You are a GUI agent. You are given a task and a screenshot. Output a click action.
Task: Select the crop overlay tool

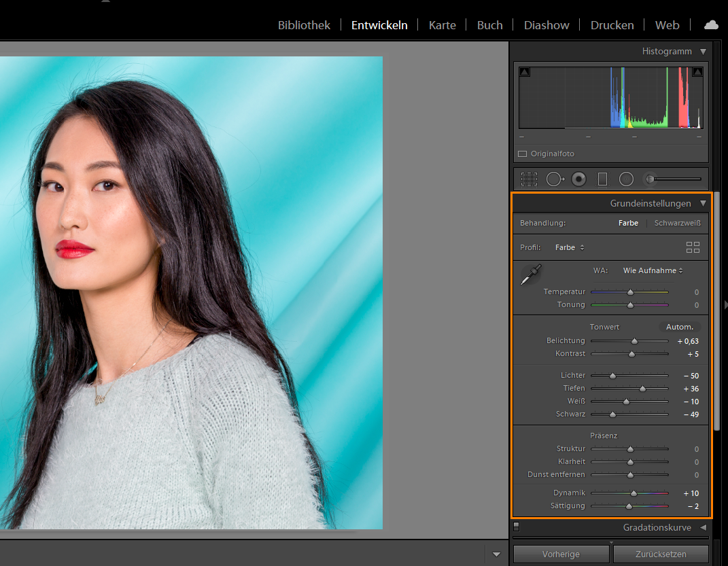tap(529, 179)
